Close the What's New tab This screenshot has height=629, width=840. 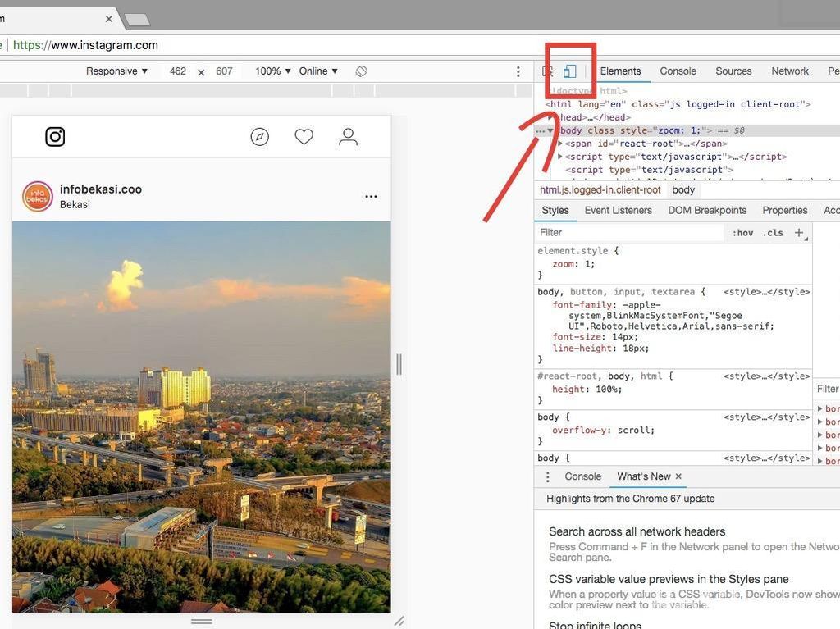click(x=678, y=476)
